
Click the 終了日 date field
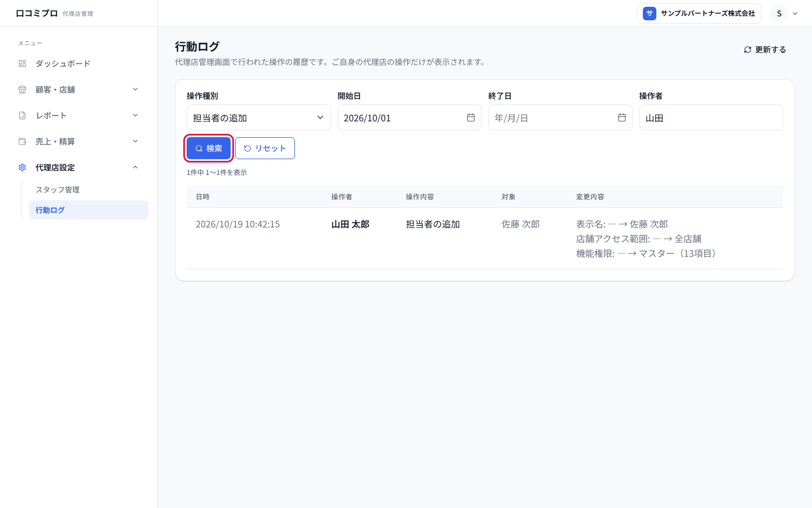[561, 117]
